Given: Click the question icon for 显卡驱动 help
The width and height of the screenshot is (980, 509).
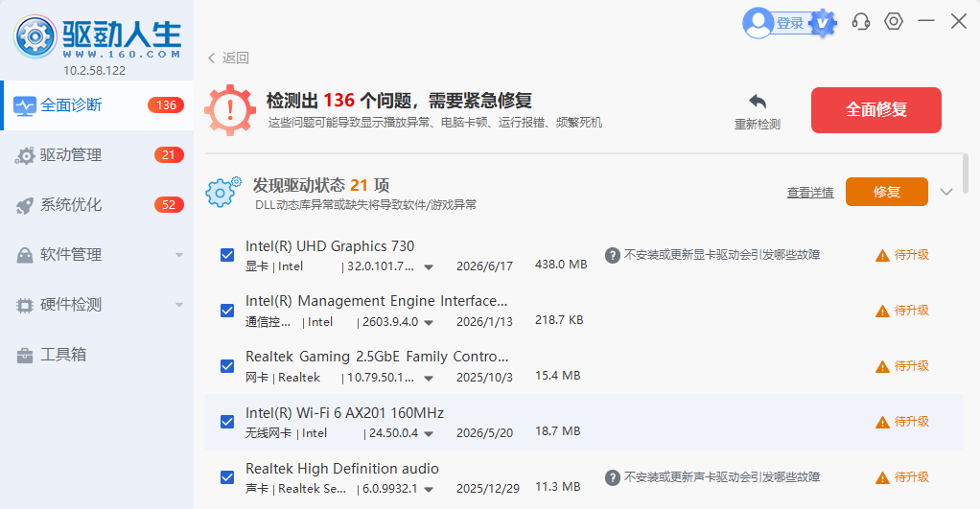Looking at the screenshot, I should (613, 255).
